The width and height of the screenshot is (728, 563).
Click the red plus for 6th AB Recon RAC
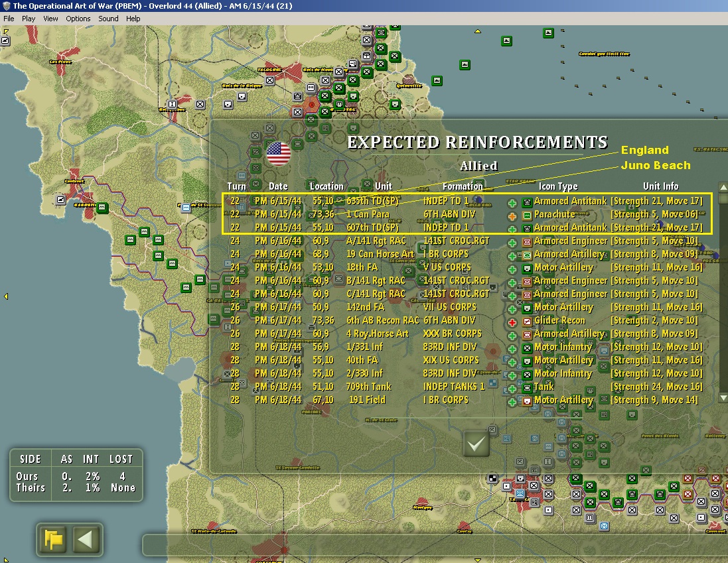pos(512,322)
